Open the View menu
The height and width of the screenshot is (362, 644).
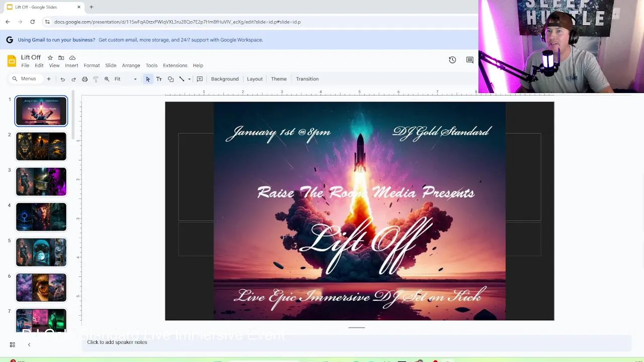[x=54, y=65]
